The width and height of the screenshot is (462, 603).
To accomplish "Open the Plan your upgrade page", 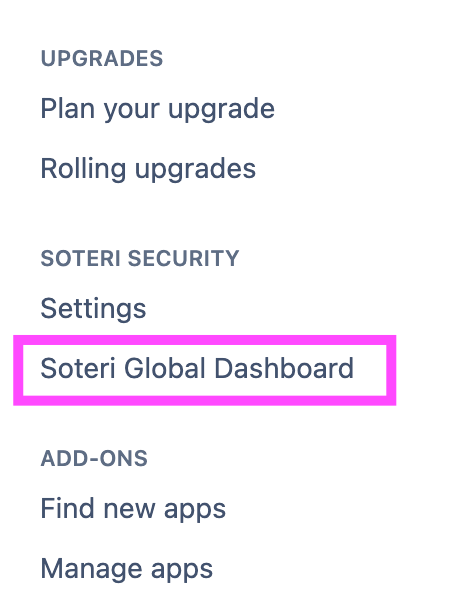I will pos(157,110).
